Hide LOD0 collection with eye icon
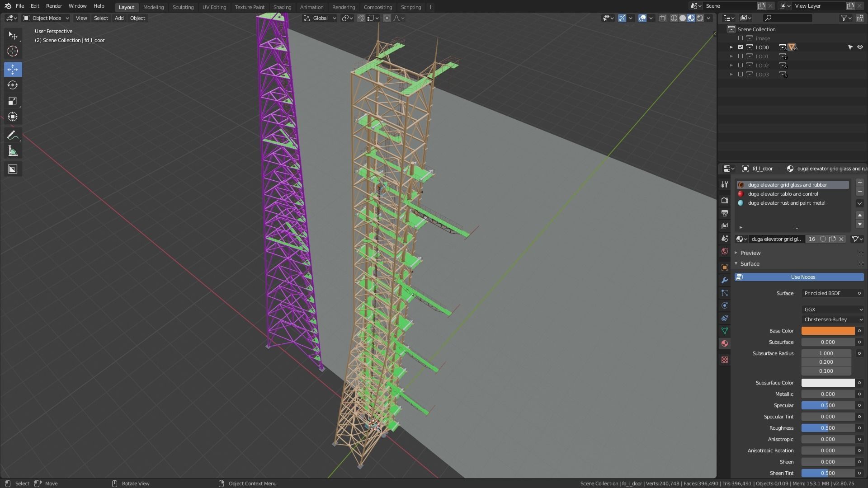 pos(860,47)
